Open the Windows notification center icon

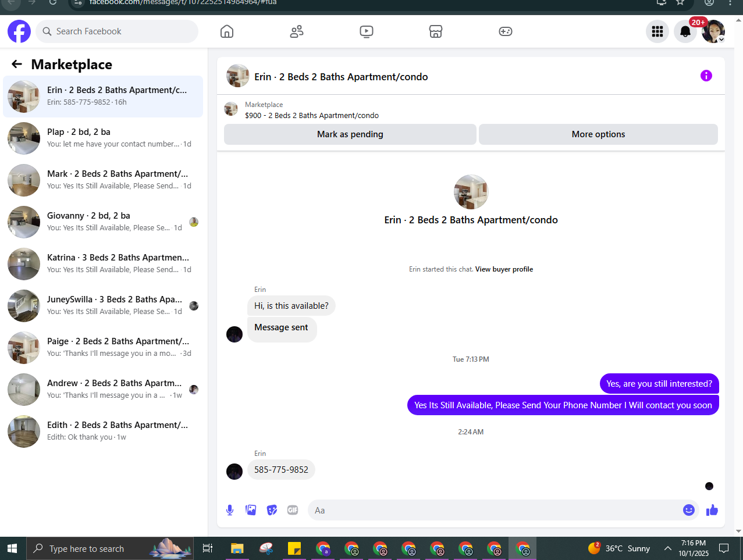point(724,548)
